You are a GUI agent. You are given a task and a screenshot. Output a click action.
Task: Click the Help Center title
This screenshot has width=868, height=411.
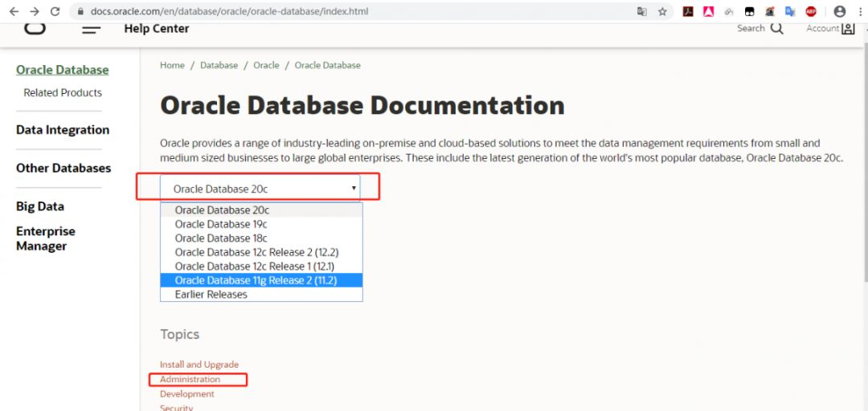(x=157, y=29)
